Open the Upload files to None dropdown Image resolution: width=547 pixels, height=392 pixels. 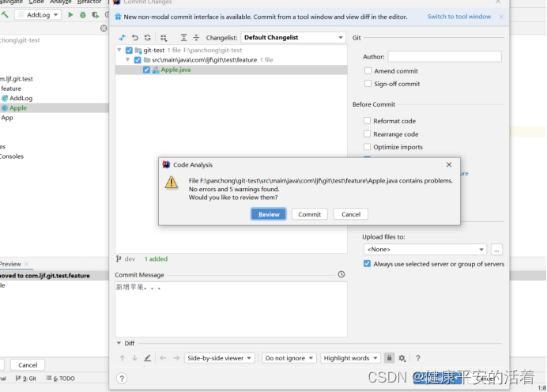point(425,250)
